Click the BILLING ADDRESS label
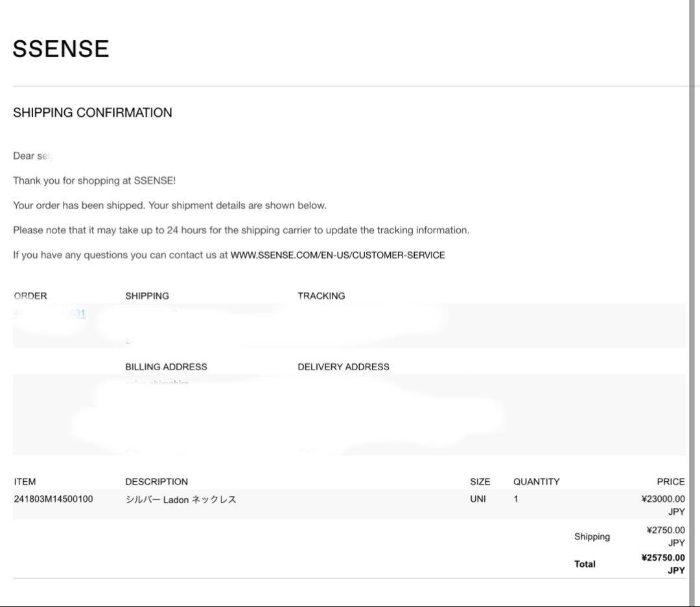The height and width of the screenshot is (607, 700). 166,366
